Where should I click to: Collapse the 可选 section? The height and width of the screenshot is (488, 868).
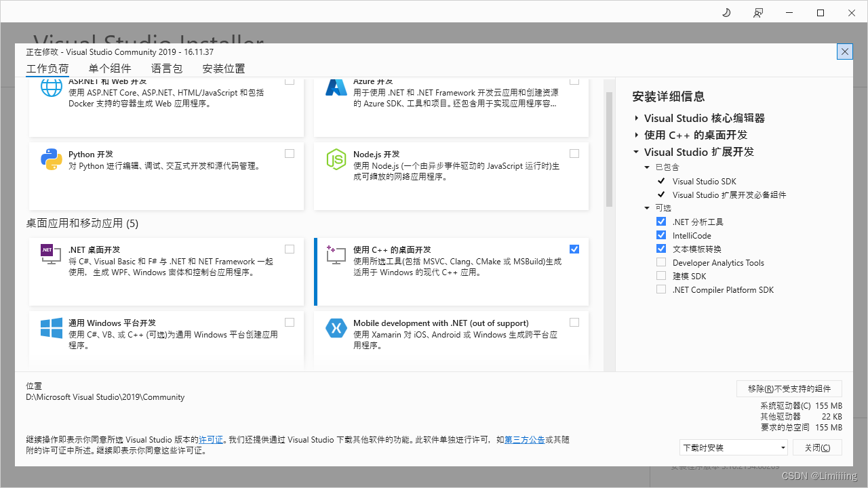647,207
